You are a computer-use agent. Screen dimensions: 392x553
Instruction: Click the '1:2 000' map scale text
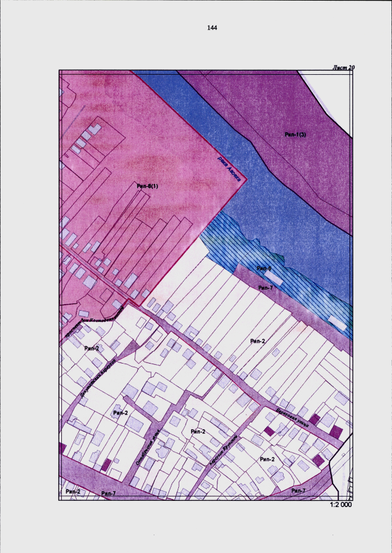coord(341,505)
